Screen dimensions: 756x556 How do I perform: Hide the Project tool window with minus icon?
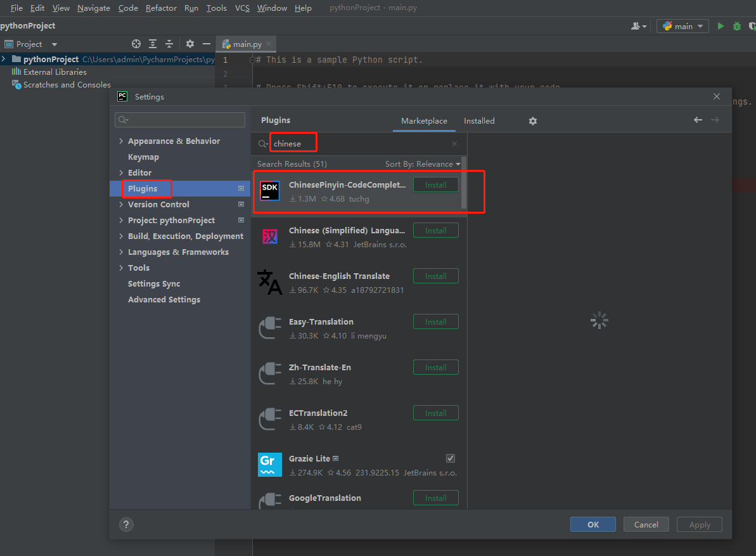(x=207, y=44)
